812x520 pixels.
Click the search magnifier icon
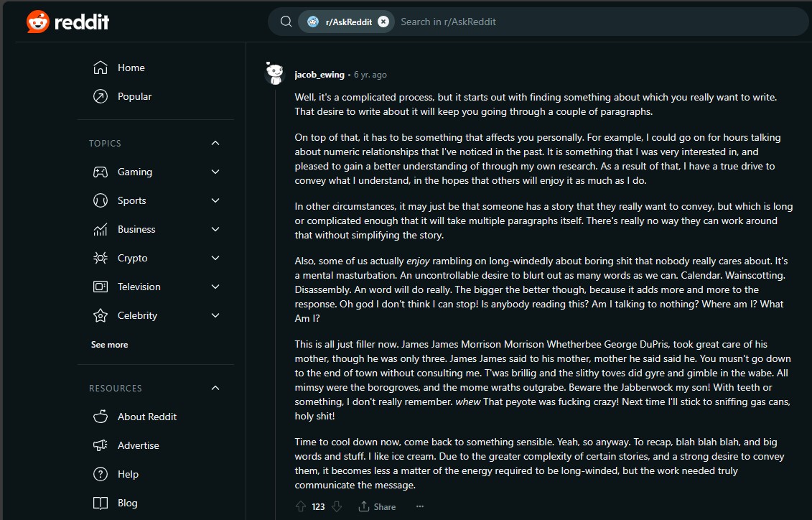click(286, 22)
